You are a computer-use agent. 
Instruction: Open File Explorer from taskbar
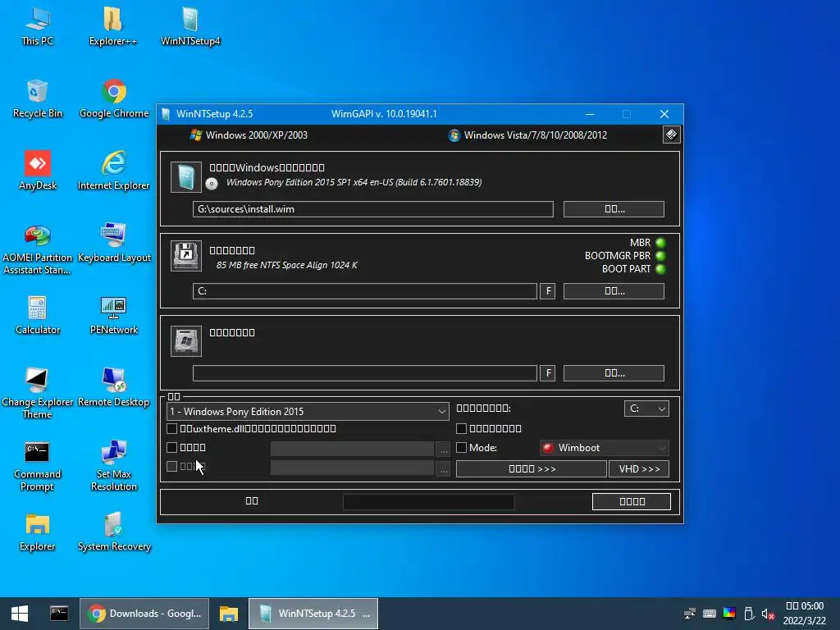pos(229,614)
